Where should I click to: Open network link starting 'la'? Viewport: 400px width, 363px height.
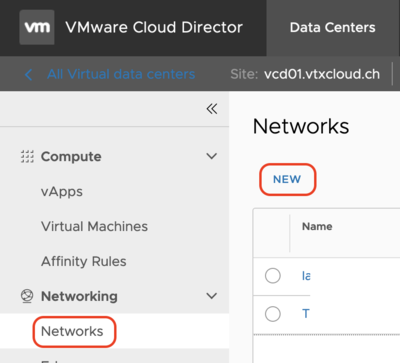pos(306,276)
